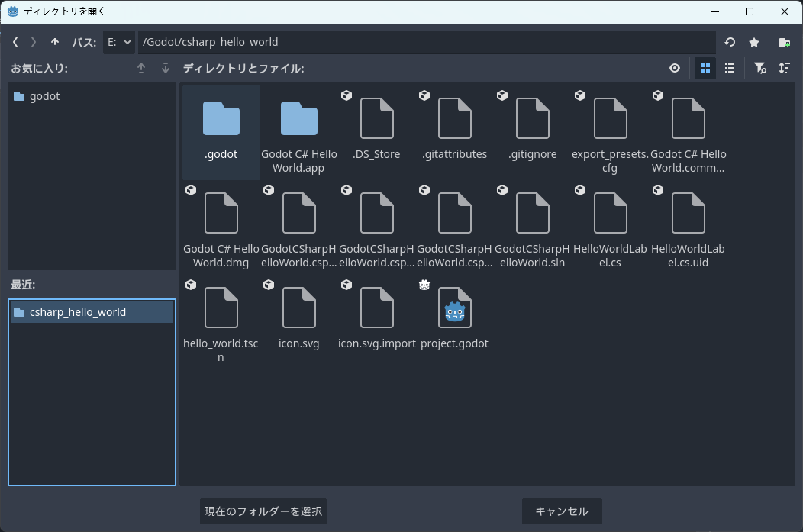
Task: Open the file sort options
Action: pyautogui.click(x=784, y=68)
